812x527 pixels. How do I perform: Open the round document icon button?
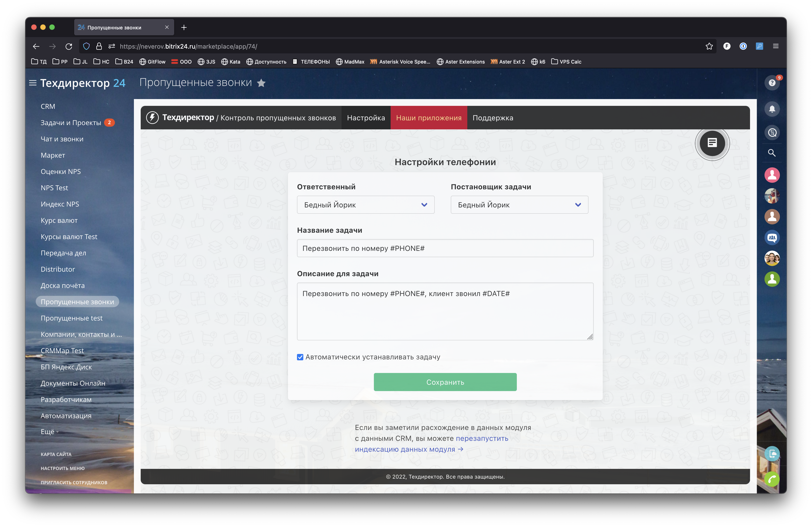click(712, 143)
